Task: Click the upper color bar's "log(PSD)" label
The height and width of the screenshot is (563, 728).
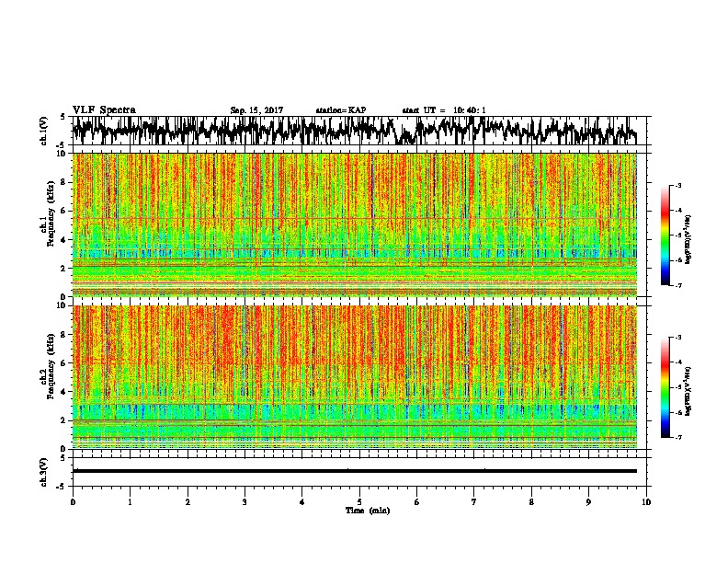Action: coord(688,240)
